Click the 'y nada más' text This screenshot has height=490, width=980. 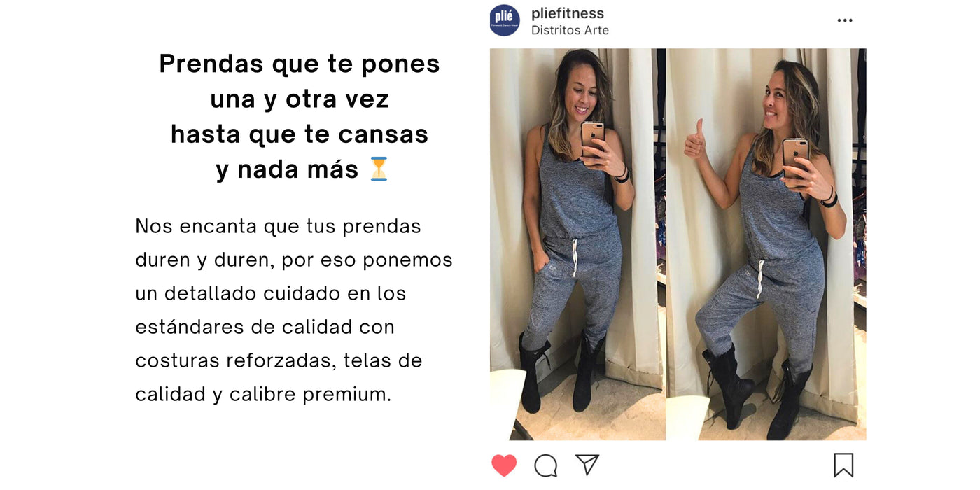288,169
